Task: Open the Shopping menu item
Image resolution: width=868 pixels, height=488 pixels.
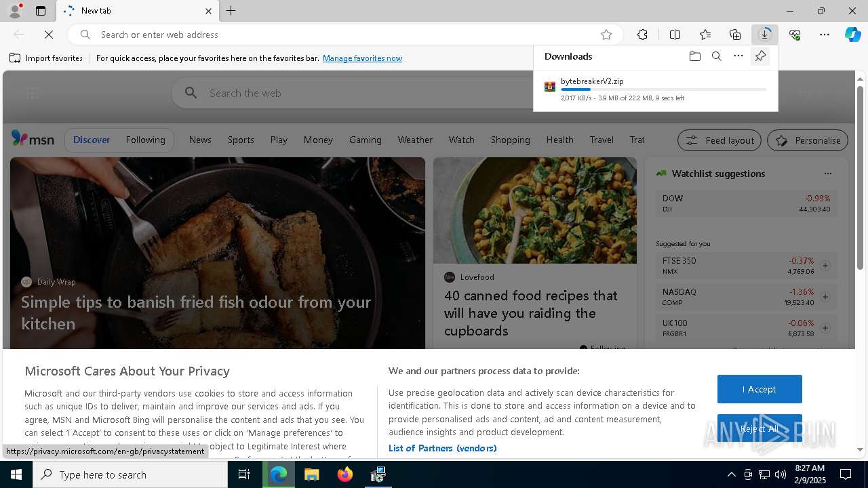Action: click(510, 140)
